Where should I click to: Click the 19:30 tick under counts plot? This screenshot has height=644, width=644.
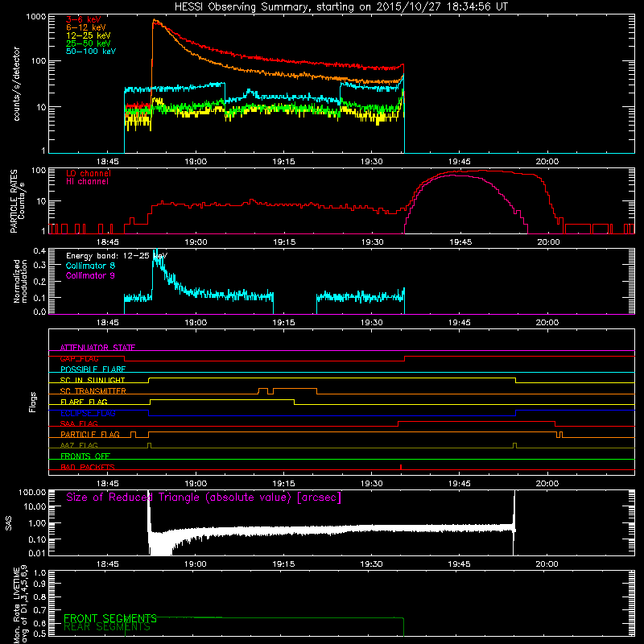(x=371, y=162)
